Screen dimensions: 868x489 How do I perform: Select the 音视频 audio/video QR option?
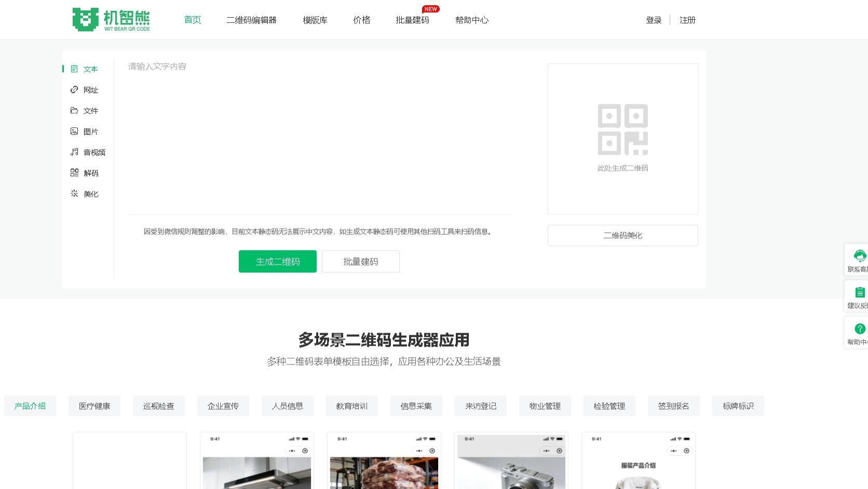click(x=93, y=152)
